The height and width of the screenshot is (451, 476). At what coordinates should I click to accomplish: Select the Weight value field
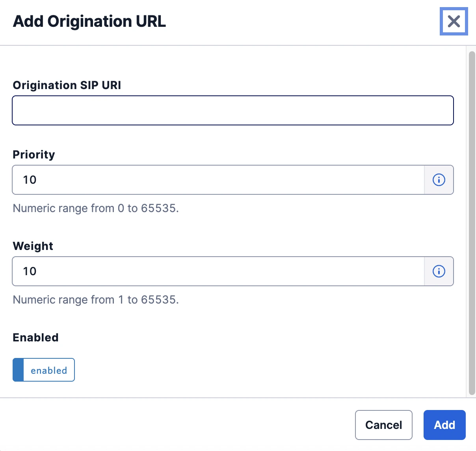point(217,271)
